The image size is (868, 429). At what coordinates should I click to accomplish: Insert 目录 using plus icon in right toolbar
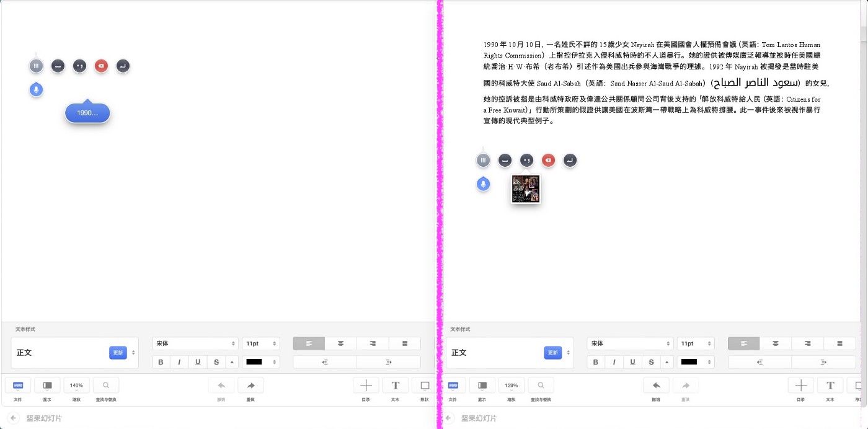800,385
